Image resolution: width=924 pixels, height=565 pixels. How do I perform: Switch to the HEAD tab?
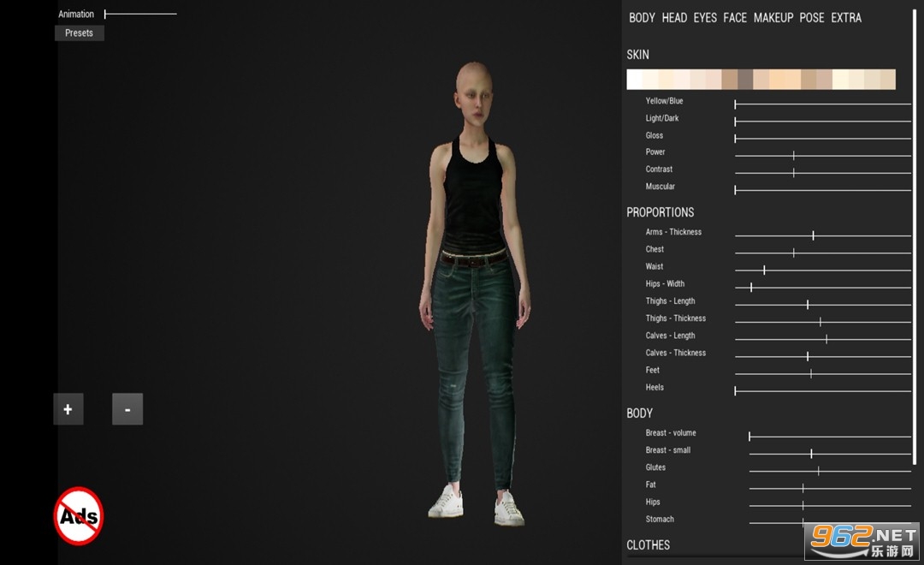pos(674,18)
